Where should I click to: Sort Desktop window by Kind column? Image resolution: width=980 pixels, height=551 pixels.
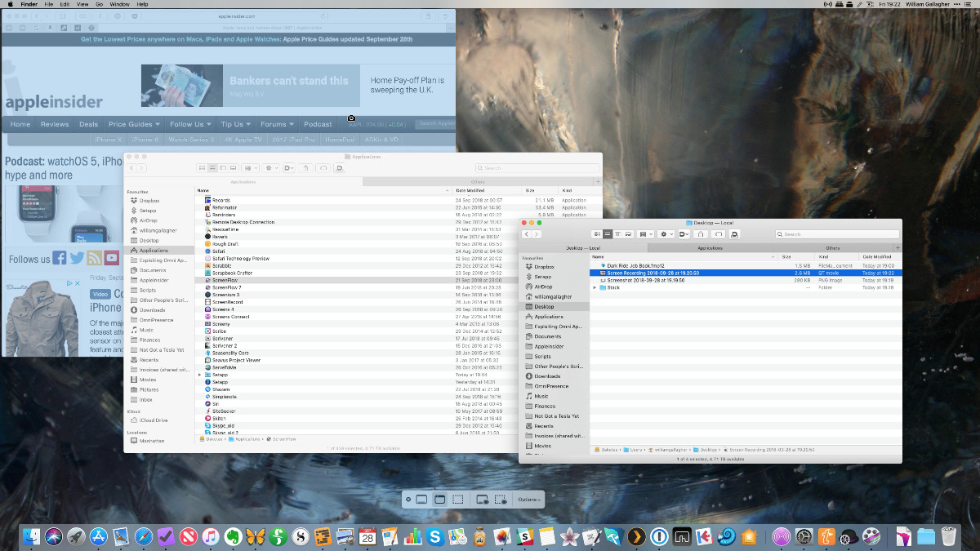[x=836, y=257]
